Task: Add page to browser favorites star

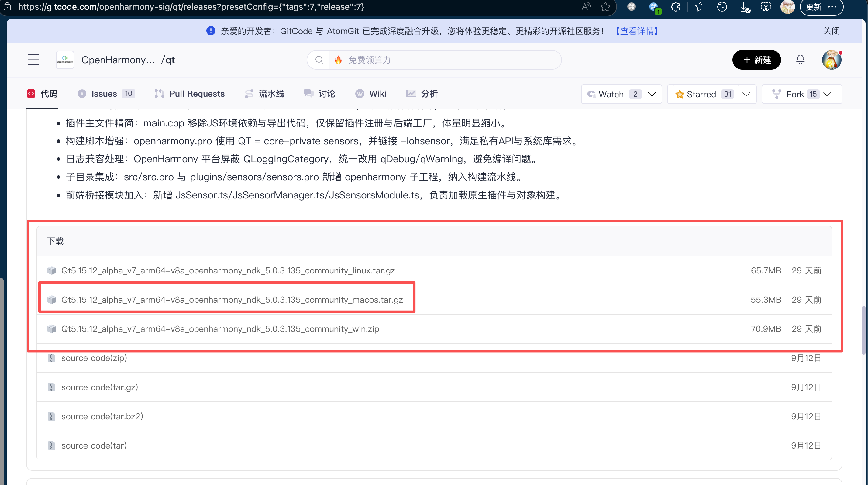Action: 605,7
